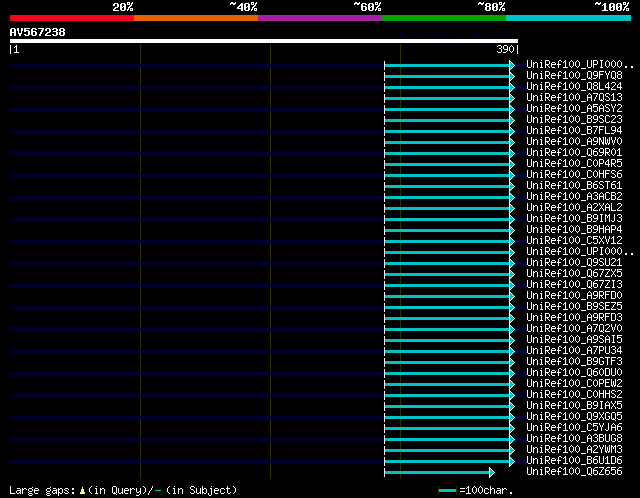Screen dimensions: 640x498
Task: Select UniRef100_C0PEW2 hit
Action: 574,384
